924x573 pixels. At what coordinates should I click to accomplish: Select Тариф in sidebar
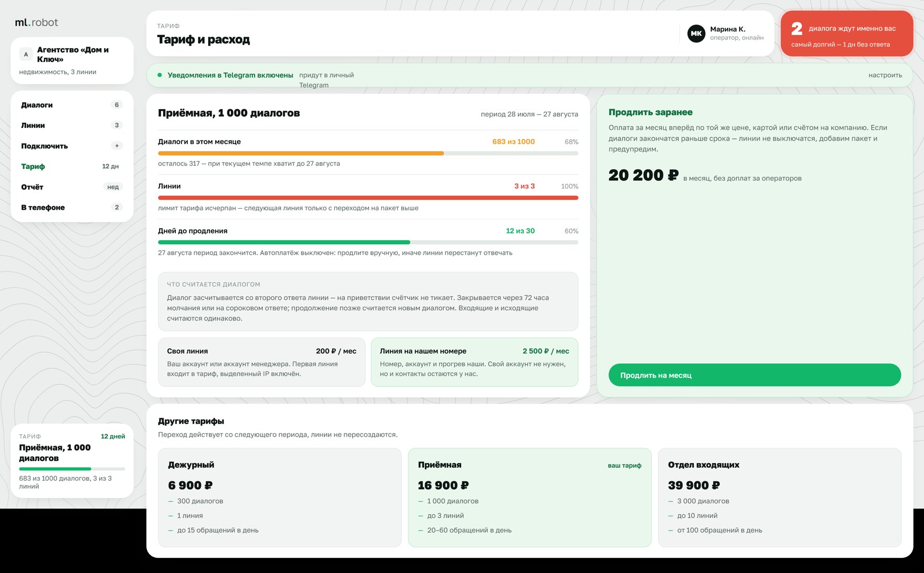click(72, 166)
